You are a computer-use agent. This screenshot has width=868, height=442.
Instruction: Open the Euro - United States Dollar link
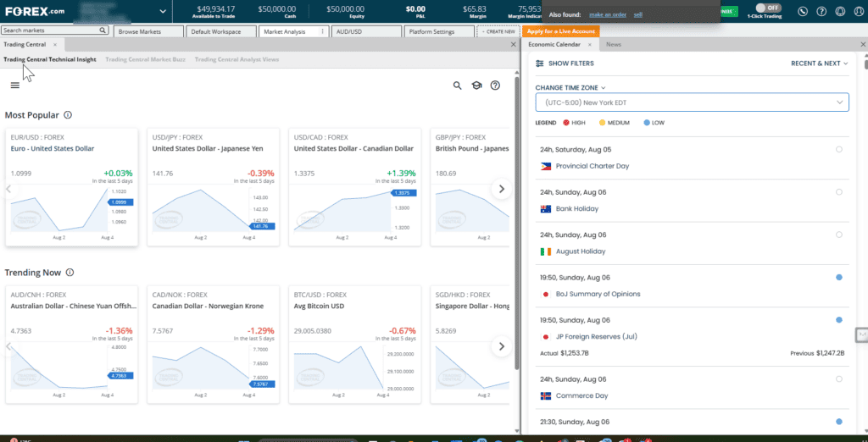point(53,148)
